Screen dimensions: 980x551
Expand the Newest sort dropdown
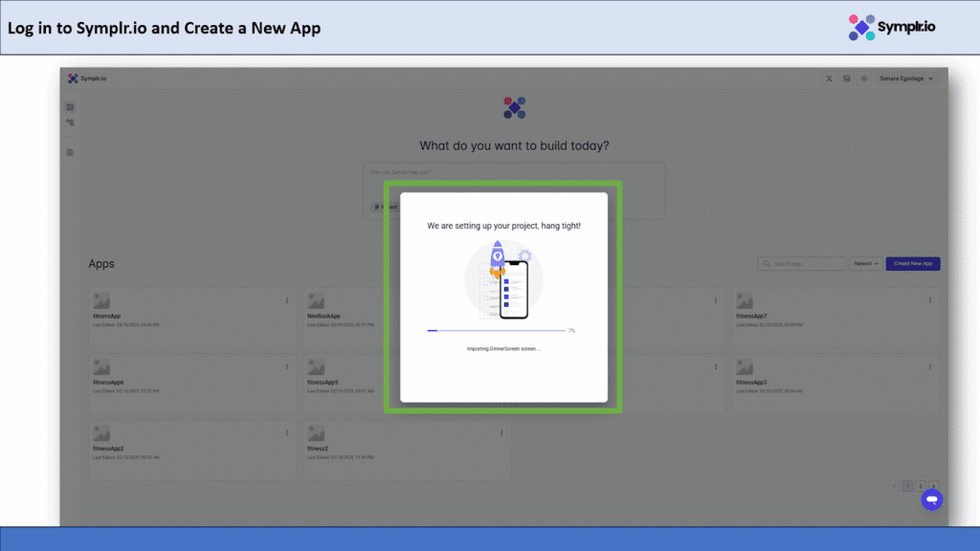pyautogui.click(x=865, y=263)
